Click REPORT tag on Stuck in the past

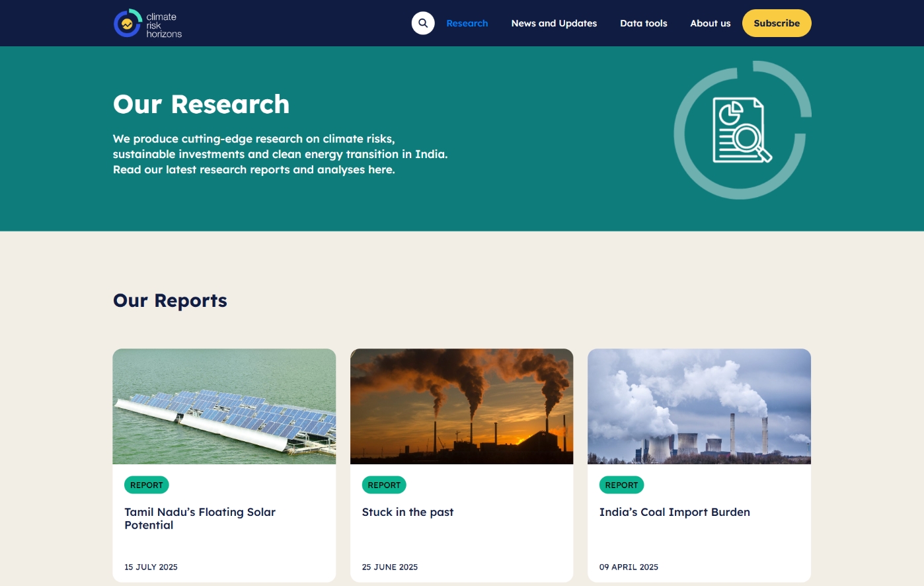click(x=384, y=485)
